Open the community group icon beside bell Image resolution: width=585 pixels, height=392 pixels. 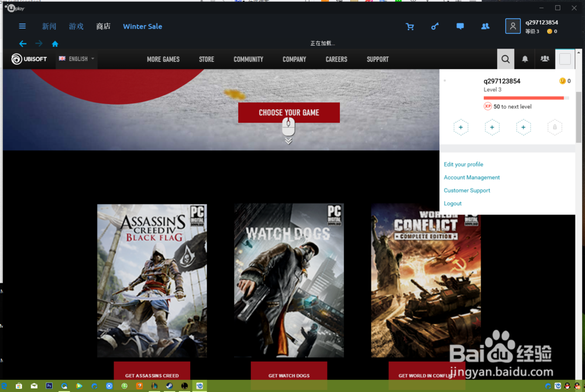click(545, 59)
